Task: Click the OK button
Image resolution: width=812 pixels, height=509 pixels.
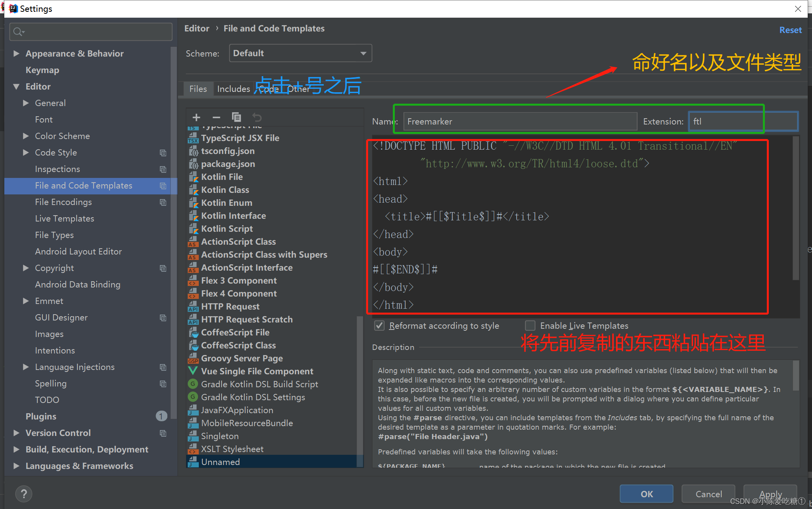Action: click(x=646, y=494)
